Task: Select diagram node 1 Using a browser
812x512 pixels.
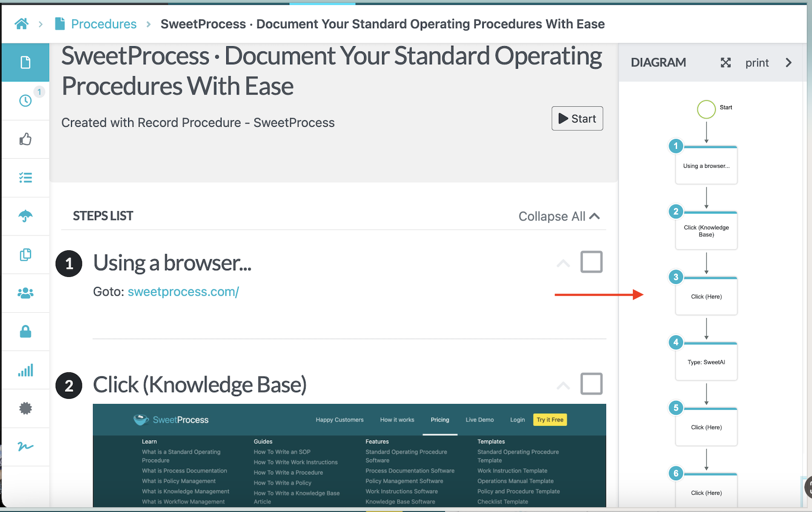Action: pos(706,165)
